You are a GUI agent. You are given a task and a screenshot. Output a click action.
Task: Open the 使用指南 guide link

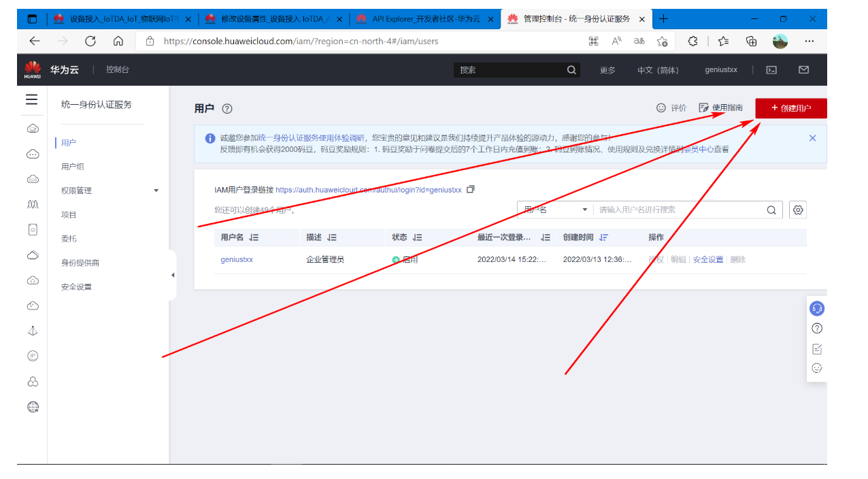[x=720, y=108]
